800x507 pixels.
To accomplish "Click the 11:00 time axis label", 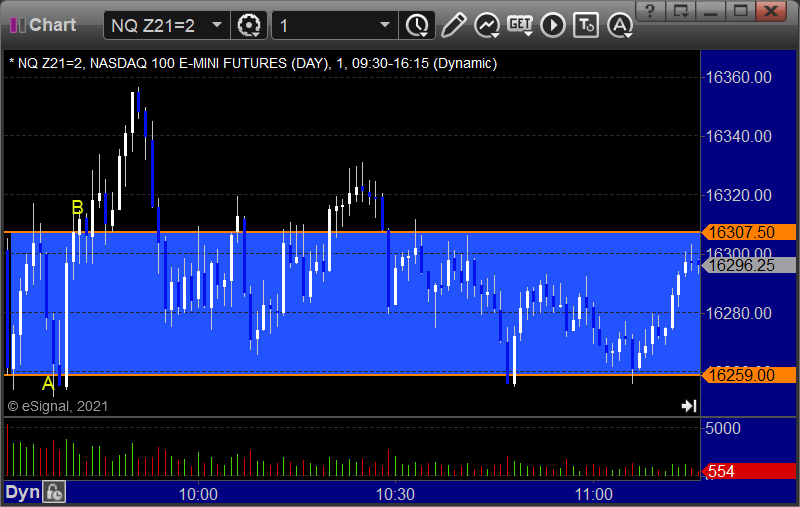I will (x=593, y=494).
